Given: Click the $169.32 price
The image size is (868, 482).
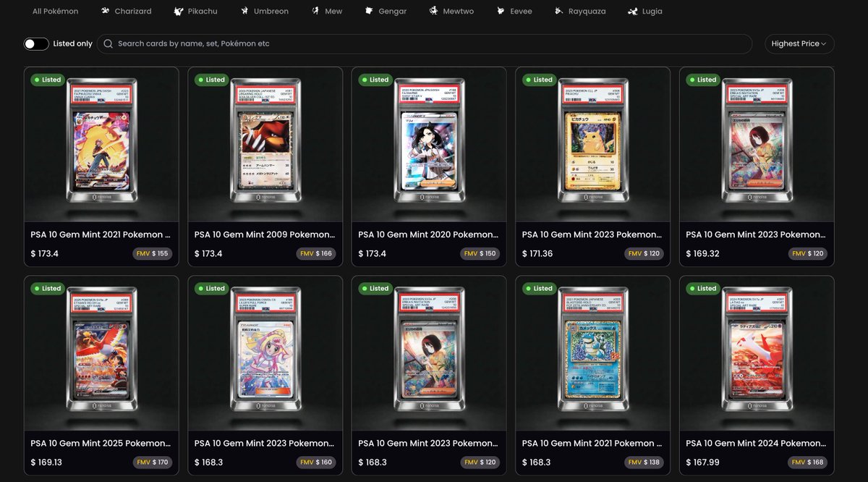Looking at the screenshot, I should coord(701,254).
